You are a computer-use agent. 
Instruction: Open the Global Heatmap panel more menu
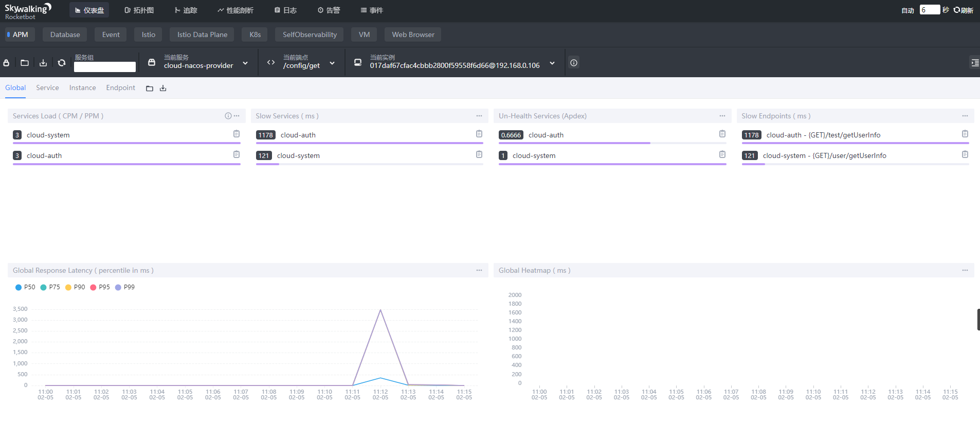pos(965,270)
